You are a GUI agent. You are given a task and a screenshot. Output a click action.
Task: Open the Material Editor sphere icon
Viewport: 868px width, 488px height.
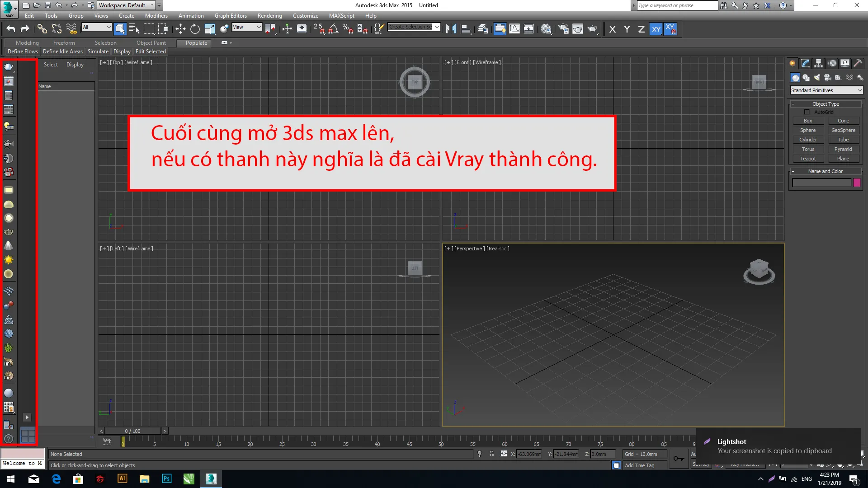pos(546,29)
